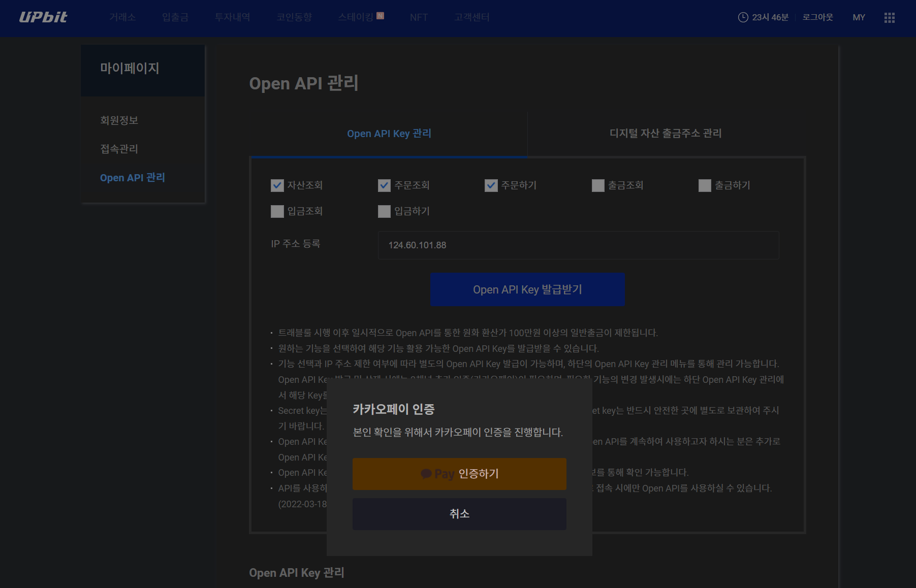The image size is (916, 588).
Task: Select Open API 관리 in the sidebar
Action: tap(133, 178)
